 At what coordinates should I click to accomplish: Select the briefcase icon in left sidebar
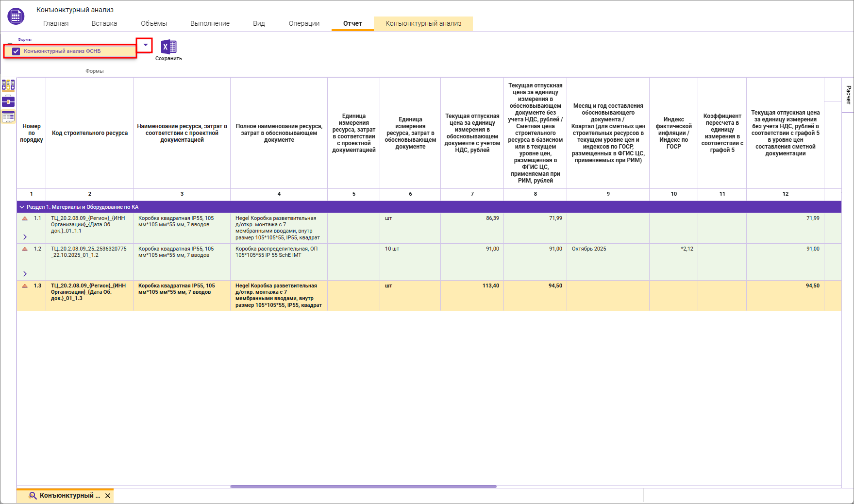coord(8,101)
